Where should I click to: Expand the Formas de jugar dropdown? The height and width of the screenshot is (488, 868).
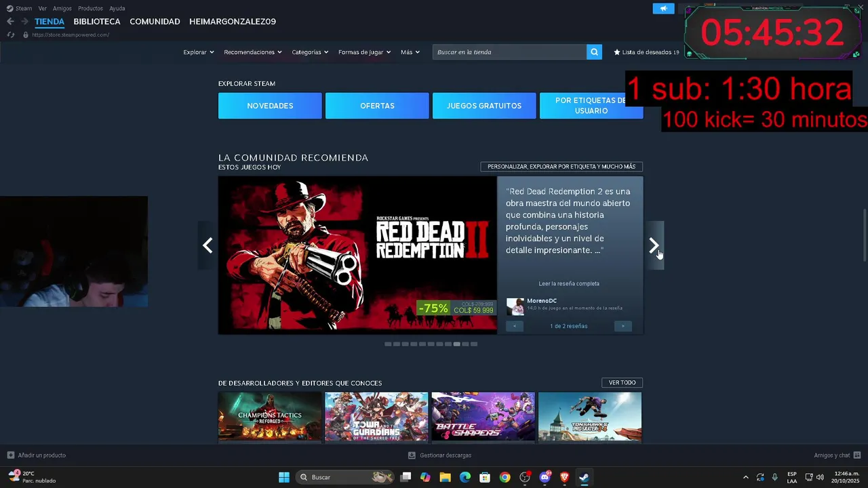click(x=365, y=52)
